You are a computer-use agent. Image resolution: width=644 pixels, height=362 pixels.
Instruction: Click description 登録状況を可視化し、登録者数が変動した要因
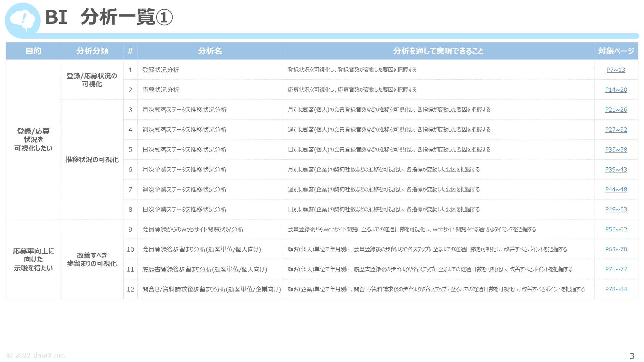point(352,70)
